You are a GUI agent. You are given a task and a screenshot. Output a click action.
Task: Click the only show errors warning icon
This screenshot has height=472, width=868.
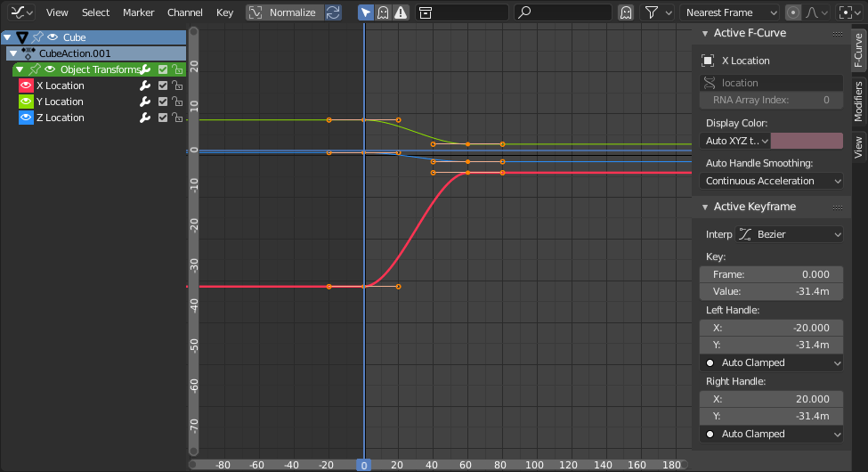pyautogui.click(x=401, y=12)
